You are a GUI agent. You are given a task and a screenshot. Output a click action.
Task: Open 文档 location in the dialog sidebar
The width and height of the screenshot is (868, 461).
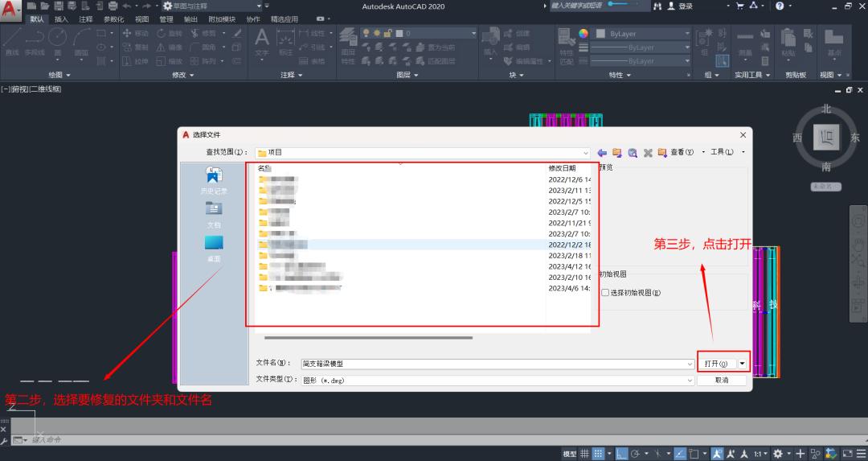click(214, 215)
